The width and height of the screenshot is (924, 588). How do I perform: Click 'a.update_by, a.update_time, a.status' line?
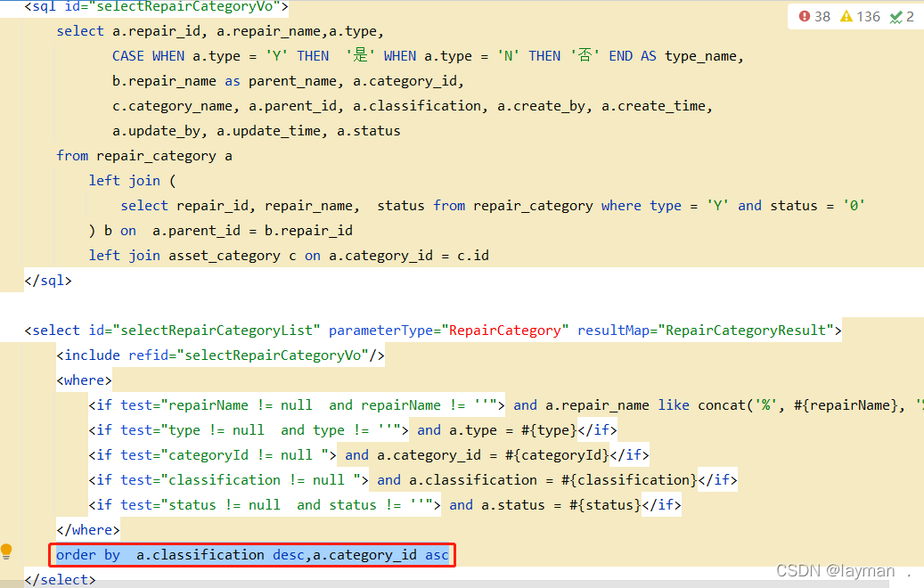257,131
